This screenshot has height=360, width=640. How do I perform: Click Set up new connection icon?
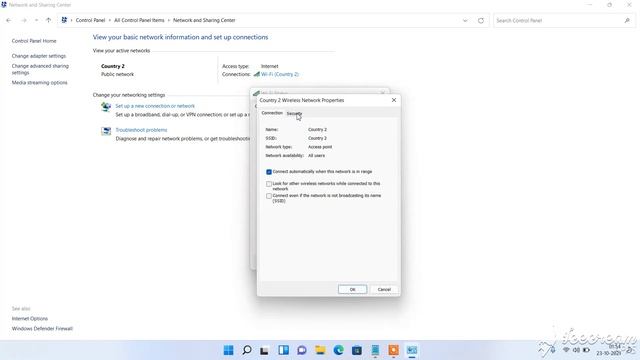pos(106,107)
